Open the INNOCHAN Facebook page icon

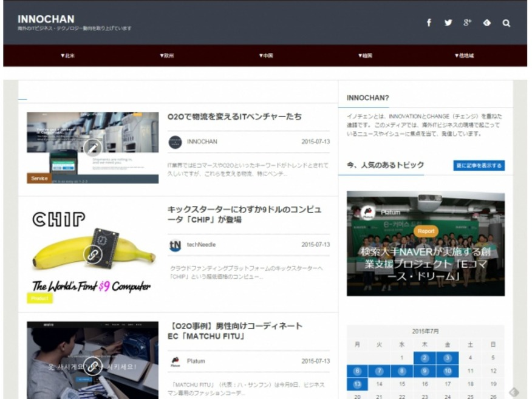pyautogui.click(x=429, y=22)
